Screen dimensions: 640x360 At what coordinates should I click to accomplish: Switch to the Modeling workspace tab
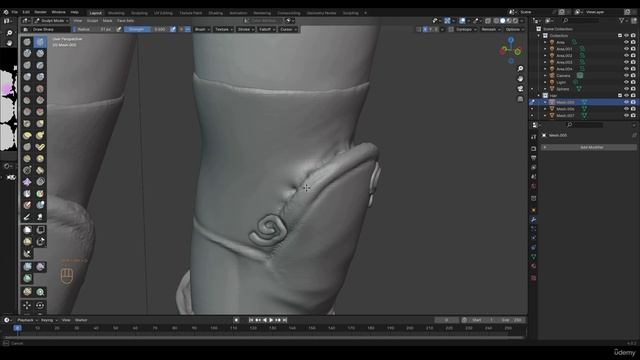[x=116, y=13]
